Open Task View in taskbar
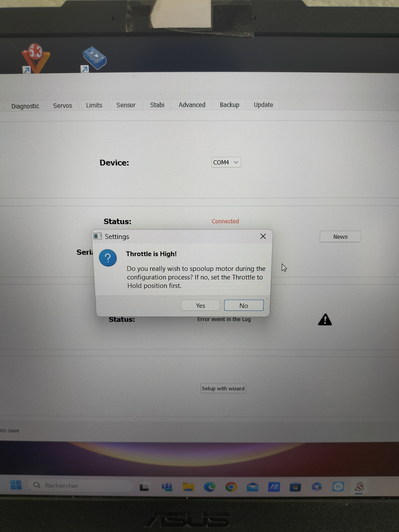 tap(144, 487)
